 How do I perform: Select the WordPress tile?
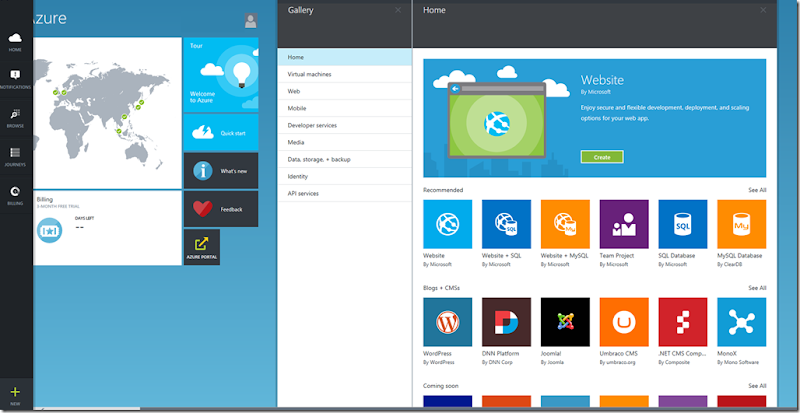tap(447, 322)
